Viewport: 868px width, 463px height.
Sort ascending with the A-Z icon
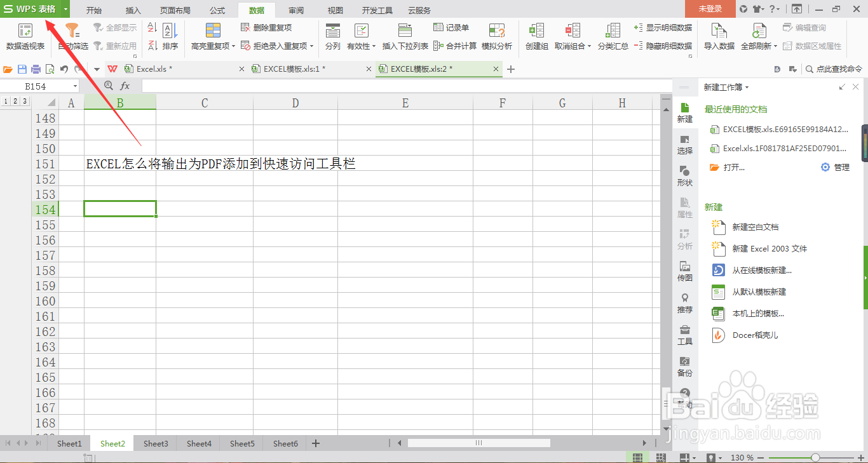pyautogui.click(x=153, y=28)
